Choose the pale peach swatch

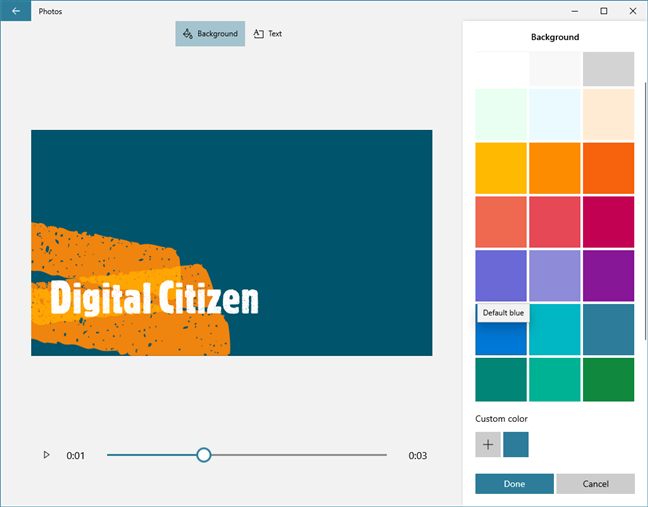click(x=608, y=114)
